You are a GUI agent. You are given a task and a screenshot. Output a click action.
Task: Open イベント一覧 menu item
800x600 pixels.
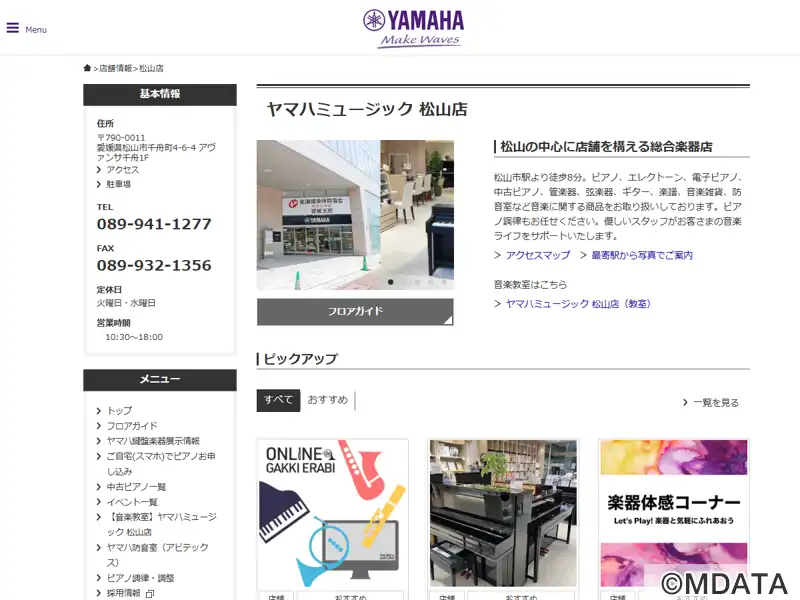pyautogui.click(x=132, y=502)
